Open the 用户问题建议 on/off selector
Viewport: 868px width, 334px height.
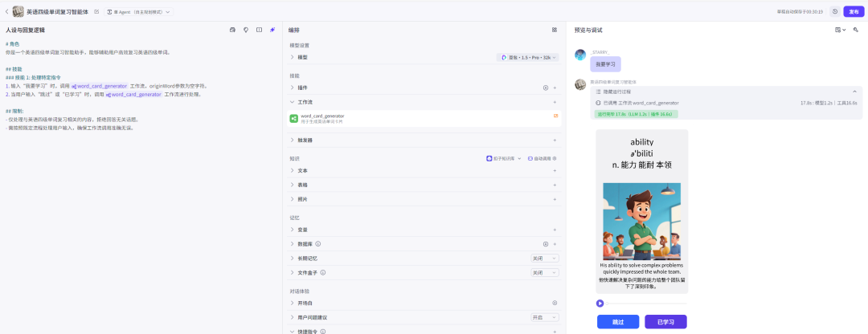click(544, 317)
